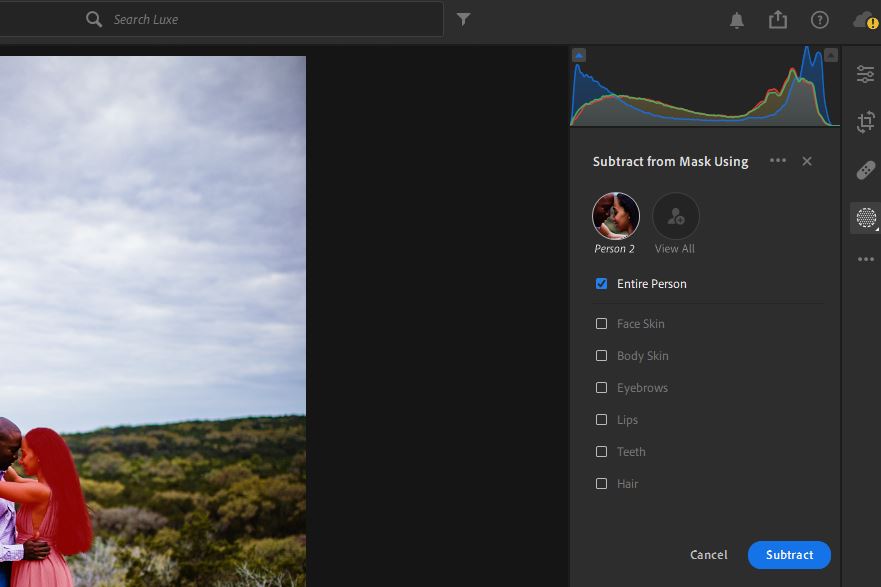Enable the Hair checkbox
The height and width of the screenshot is (587, 881).
[x=601, y=484]
